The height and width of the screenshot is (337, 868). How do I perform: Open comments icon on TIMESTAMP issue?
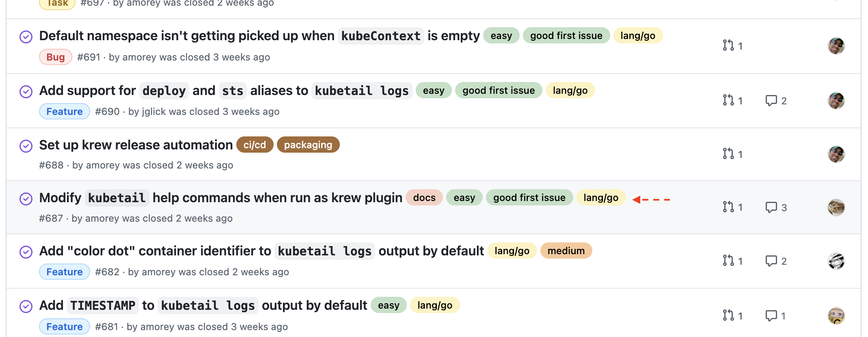point(771,315)
